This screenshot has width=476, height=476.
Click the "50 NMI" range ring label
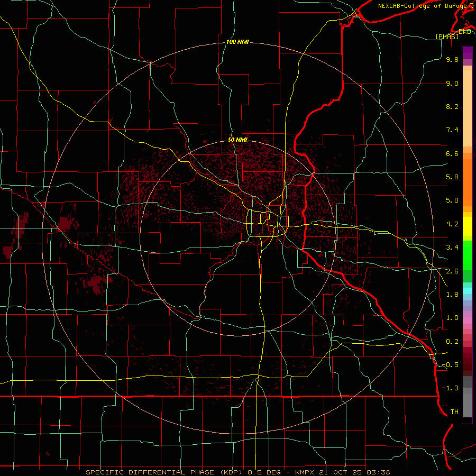pyautogui.click(x=237, y=140)
